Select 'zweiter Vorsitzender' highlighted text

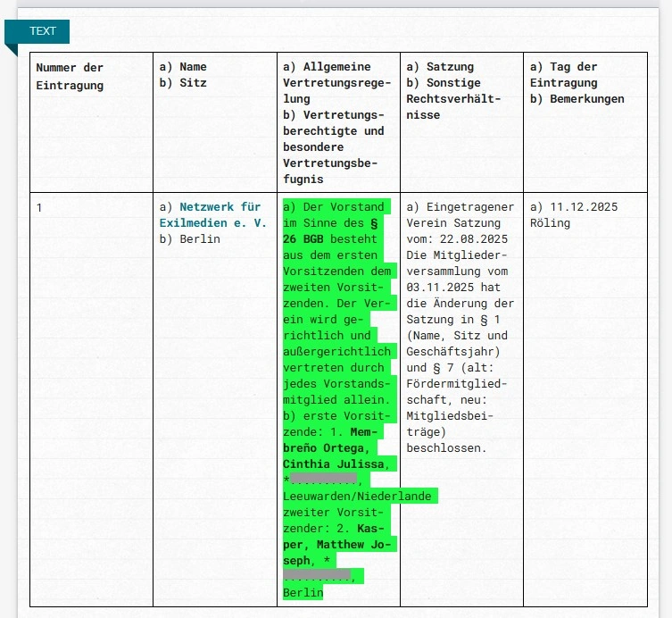pyautogui.click(x=333, y=521)
